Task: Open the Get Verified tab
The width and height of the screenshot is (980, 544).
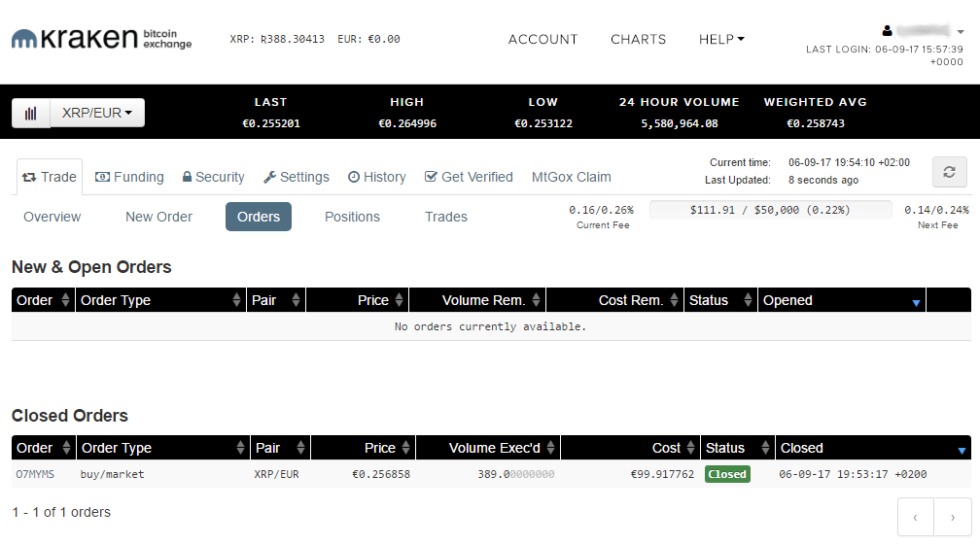Action: (469, 177)
